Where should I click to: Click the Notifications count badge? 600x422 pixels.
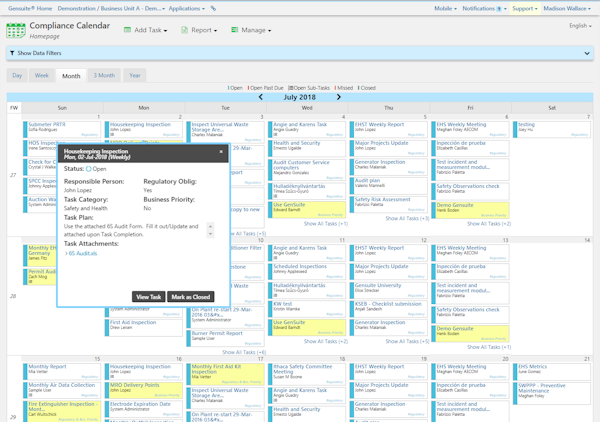[x=500, y=8]
